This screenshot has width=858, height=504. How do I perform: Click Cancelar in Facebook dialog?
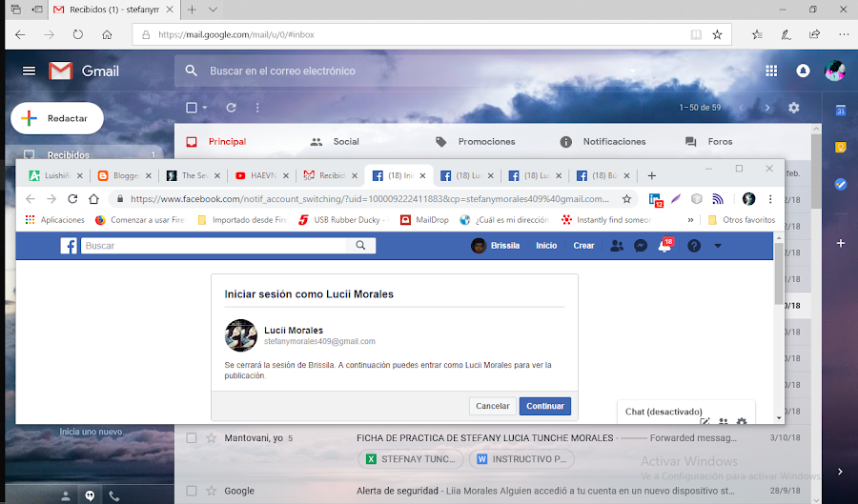(493, 406)
